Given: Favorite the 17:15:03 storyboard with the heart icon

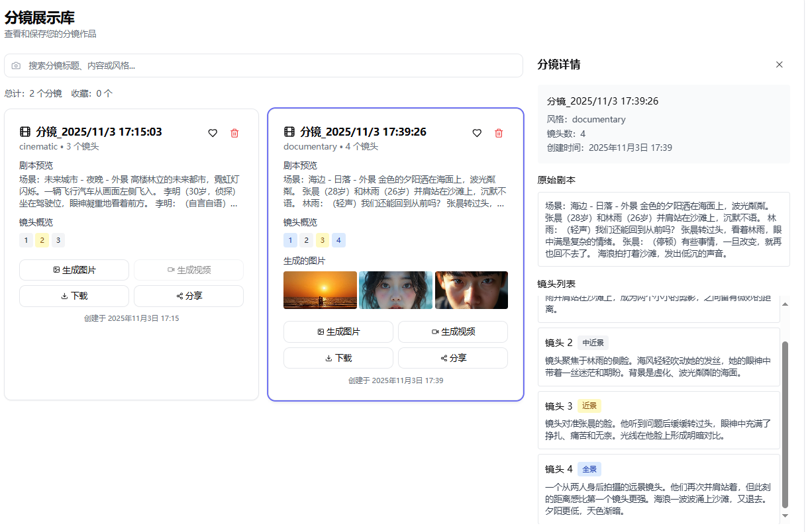Looking at the screenshot, I should point(213,133).
